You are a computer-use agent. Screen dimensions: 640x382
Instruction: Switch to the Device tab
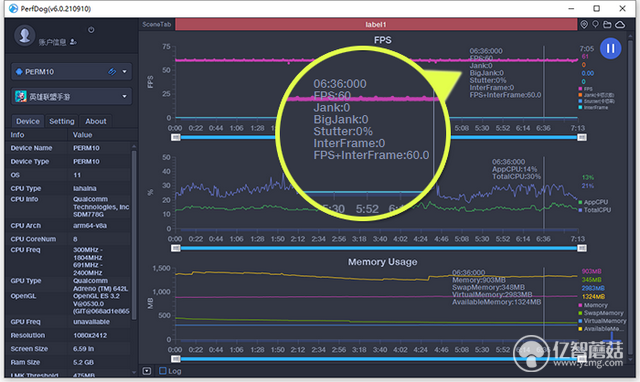(28, 121)
